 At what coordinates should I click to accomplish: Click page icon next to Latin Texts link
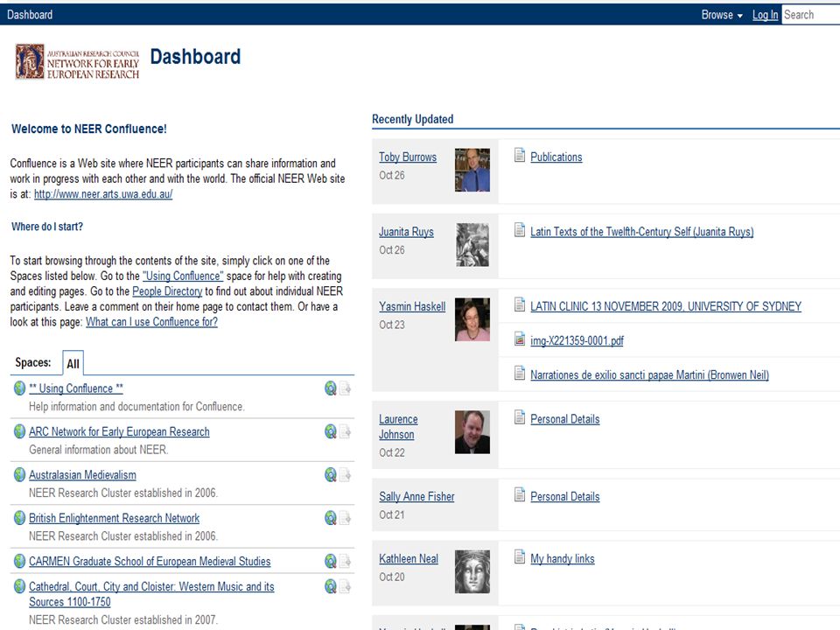click(x=519, y=230)
